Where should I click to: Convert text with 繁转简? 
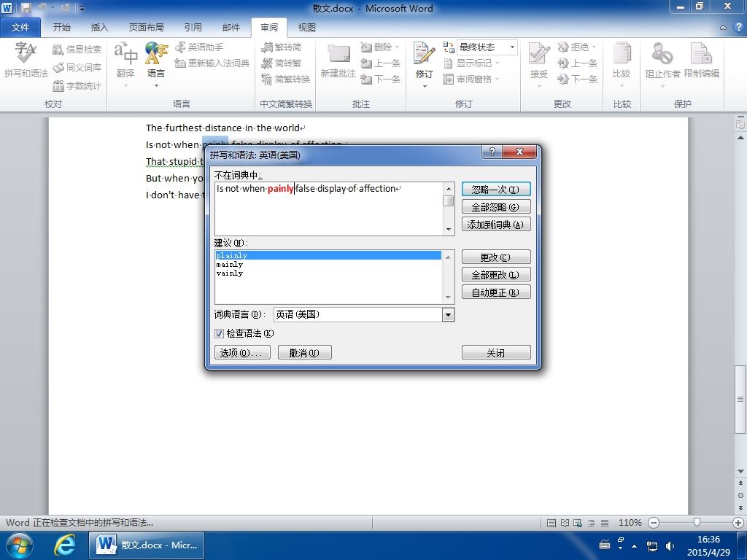click(x=282, y=47)
